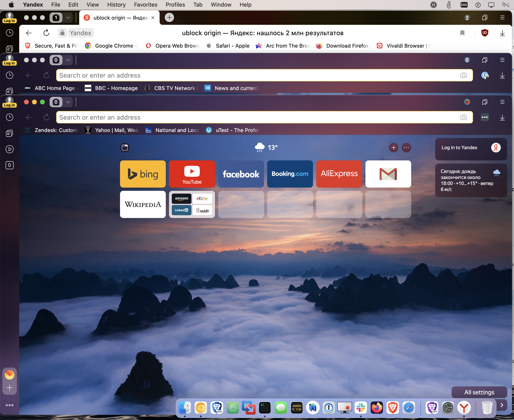The image size is (514, 420).
Task: Open the Wikipedia tile
Action: [x=143, y=204]
